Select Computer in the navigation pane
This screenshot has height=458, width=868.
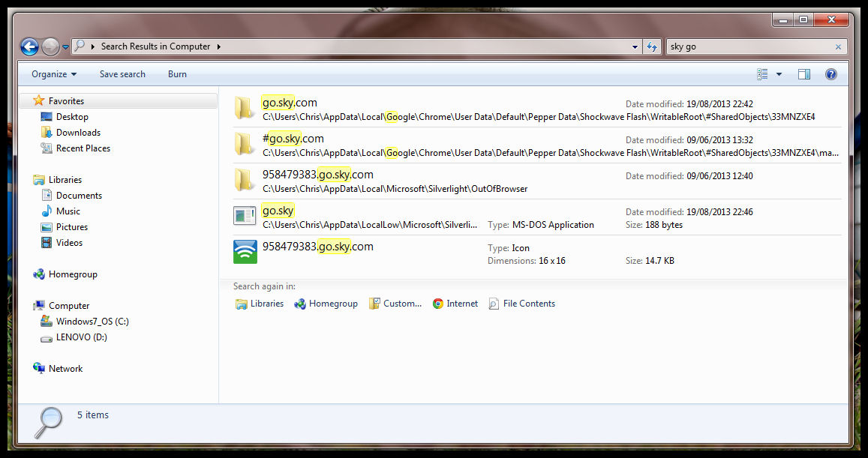tap(68, 306)
